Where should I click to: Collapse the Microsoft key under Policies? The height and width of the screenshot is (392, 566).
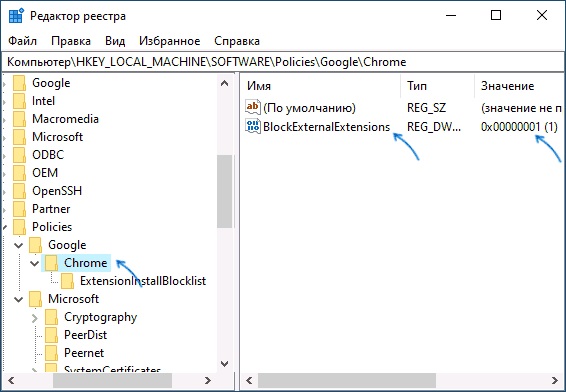pos(18,300)
